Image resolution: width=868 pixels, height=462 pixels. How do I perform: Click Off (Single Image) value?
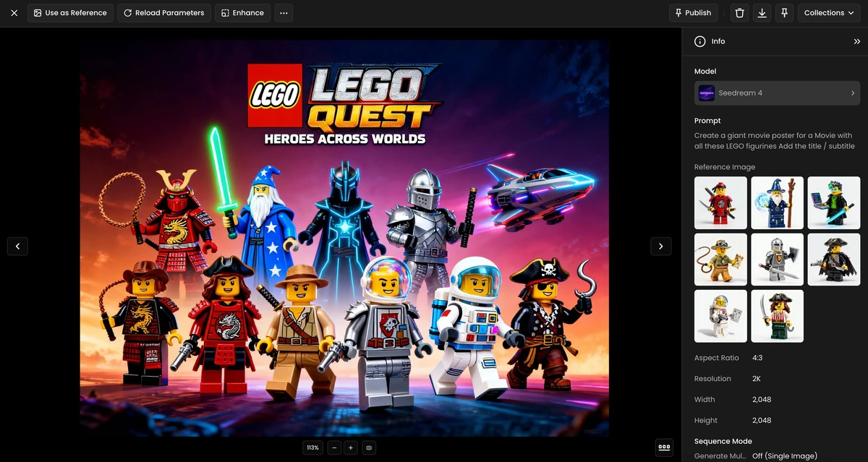[785, 456]
